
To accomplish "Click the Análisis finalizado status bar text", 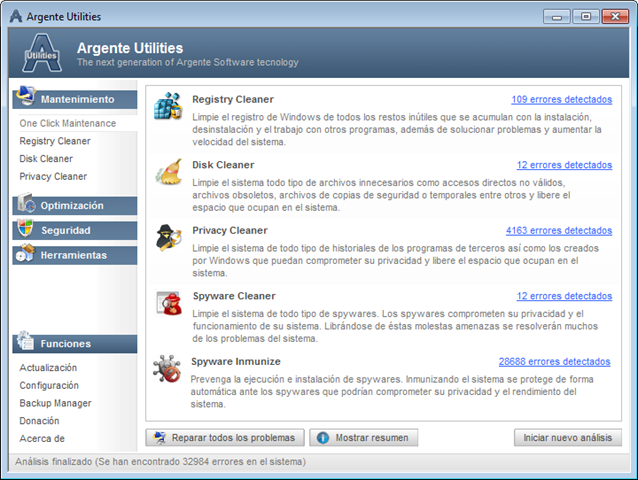I will tap(160, 462).
